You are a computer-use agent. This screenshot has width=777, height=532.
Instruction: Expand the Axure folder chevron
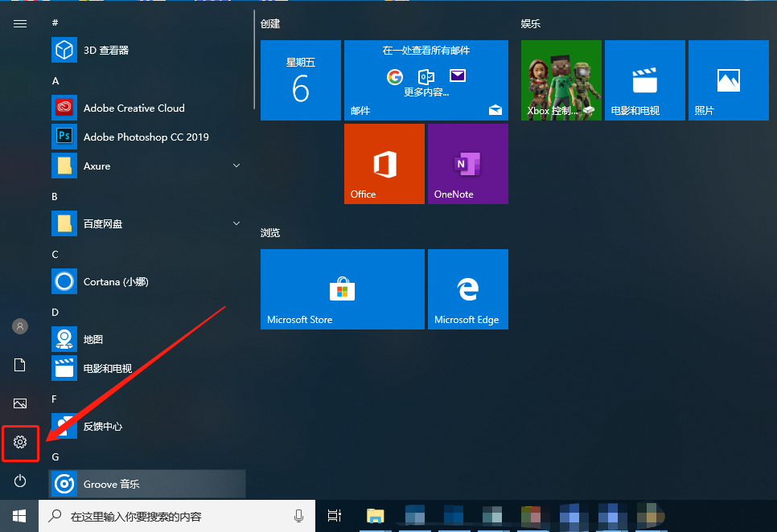point(236,166)
